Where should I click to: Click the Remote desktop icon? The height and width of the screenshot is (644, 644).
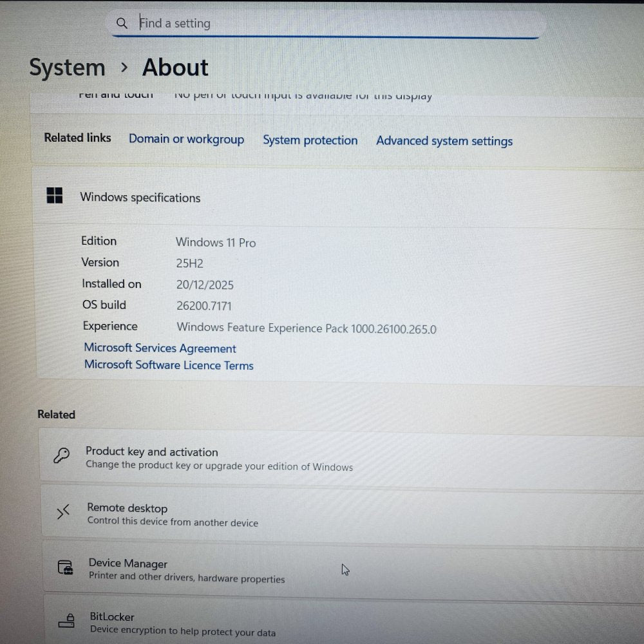click(63, 512)
